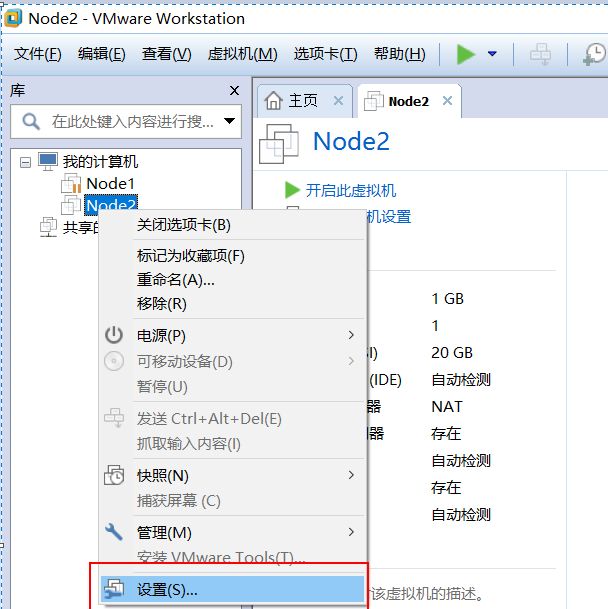The height and width of the screenshot is (609, 608).
Task: Select Node2 in the library tree
Action: coord(111,204)
